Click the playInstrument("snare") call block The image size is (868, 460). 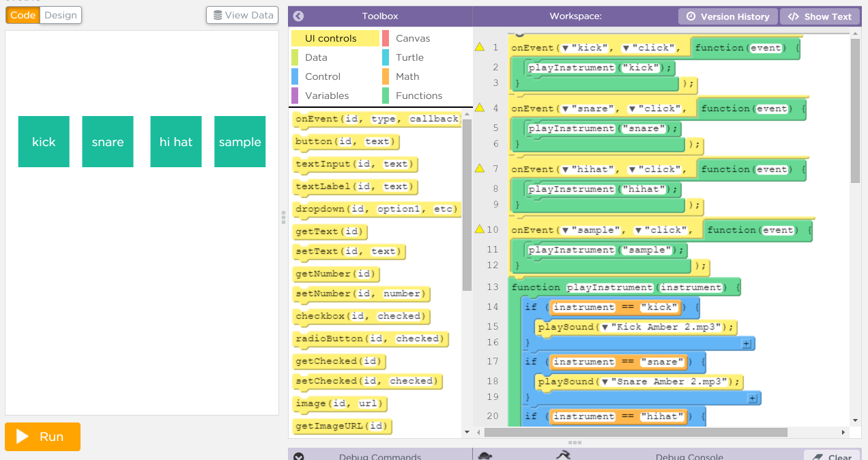602,128
